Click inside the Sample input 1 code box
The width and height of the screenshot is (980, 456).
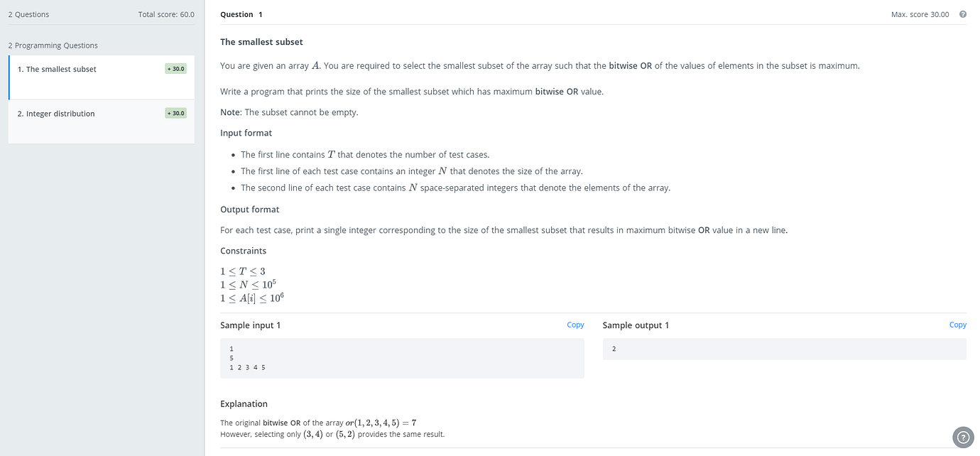pos(403,357)
